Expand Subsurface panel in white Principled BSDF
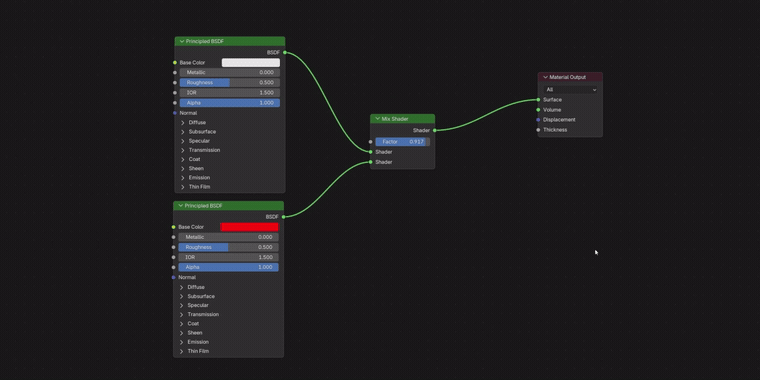 pyautogui.click(x=183, y=132)
